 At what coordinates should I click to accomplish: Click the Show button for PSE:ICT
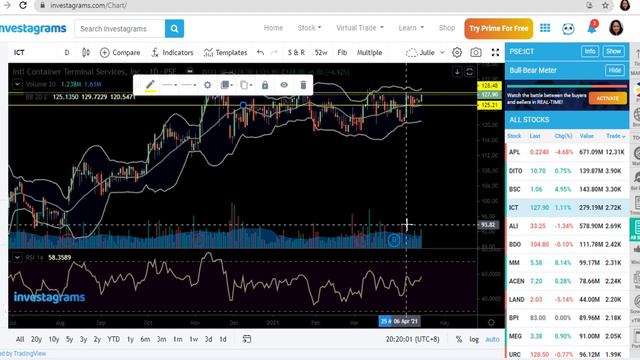coord(613,51)
